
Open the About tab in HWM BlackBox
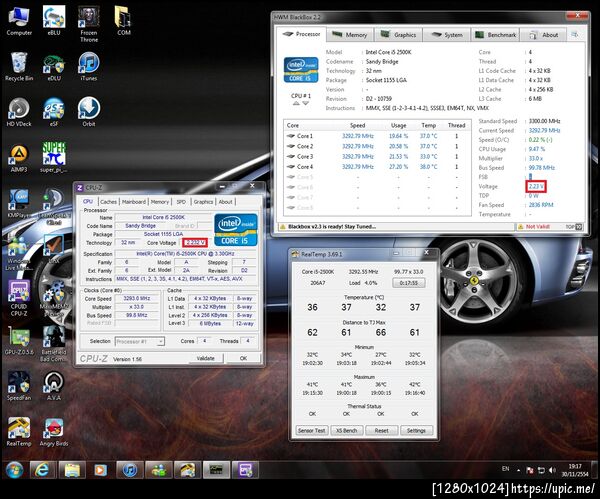[543, 35]
